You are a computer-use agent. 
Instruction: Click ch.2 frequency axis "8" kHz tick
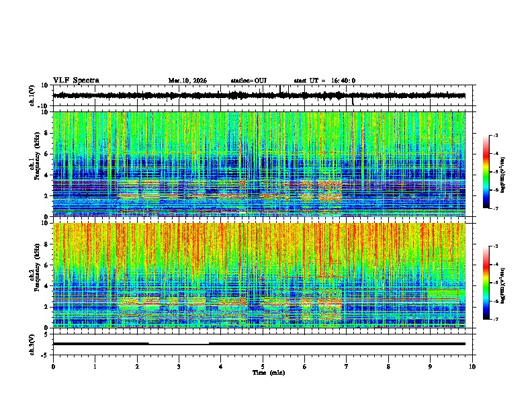47,244
